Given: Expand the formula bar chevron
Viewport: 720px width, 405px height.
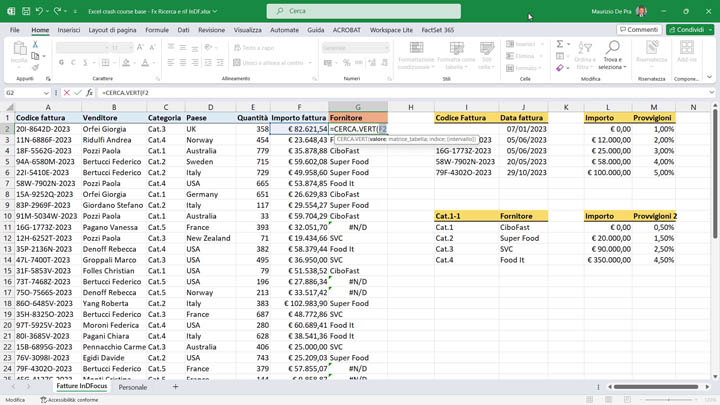Looking at the screenshot, I should pos(711,93).
